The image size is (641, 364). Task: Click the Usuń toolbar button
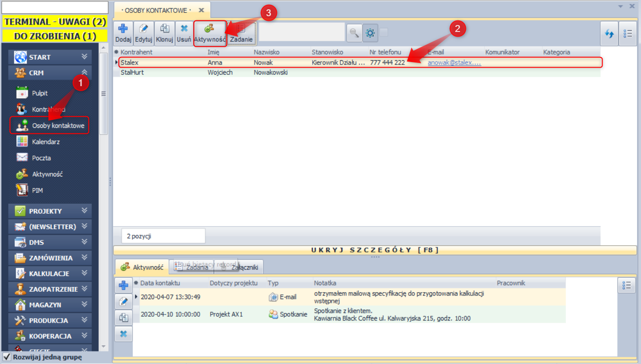(x=184, y=33)
